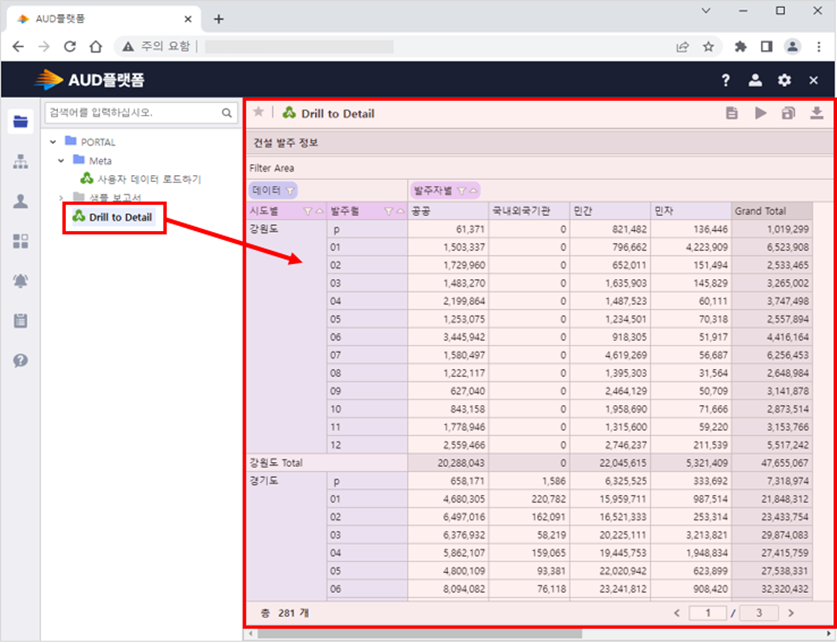Click the grand total cell 47,655,067
The width and height of the screenshot is (837, 643).
point(772,463)
